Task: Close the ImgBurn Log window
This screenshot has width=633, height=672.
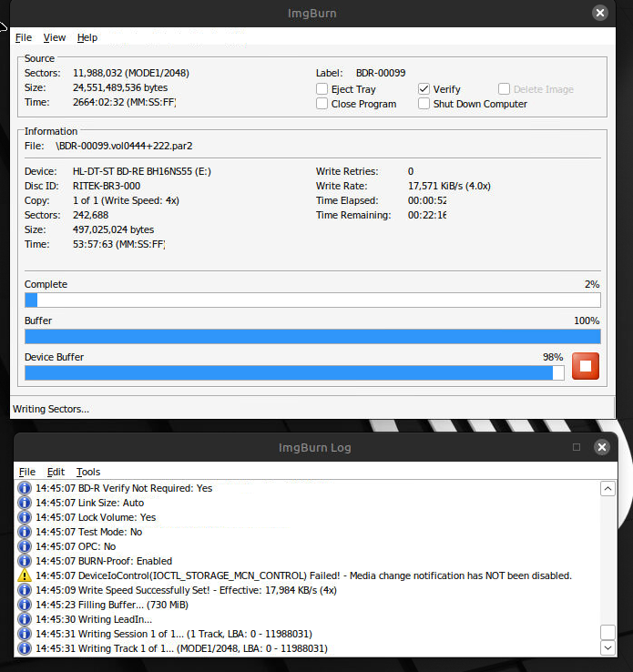Action: 602,447
